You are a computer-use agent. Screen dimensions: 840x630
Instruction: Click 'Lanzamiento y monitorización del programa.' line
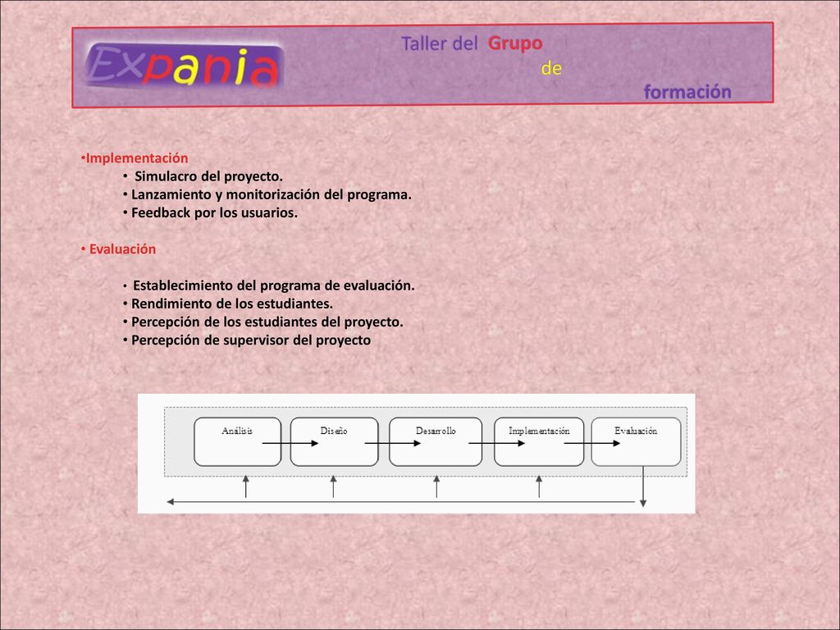pos(272,194)
